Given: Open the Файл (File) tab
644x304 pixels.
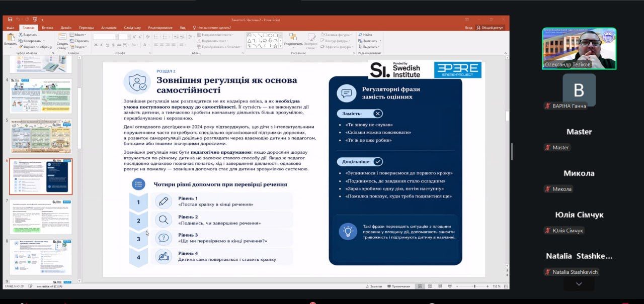Looking at the screenshot, I should pyautogui.click(x=10, y=28).
